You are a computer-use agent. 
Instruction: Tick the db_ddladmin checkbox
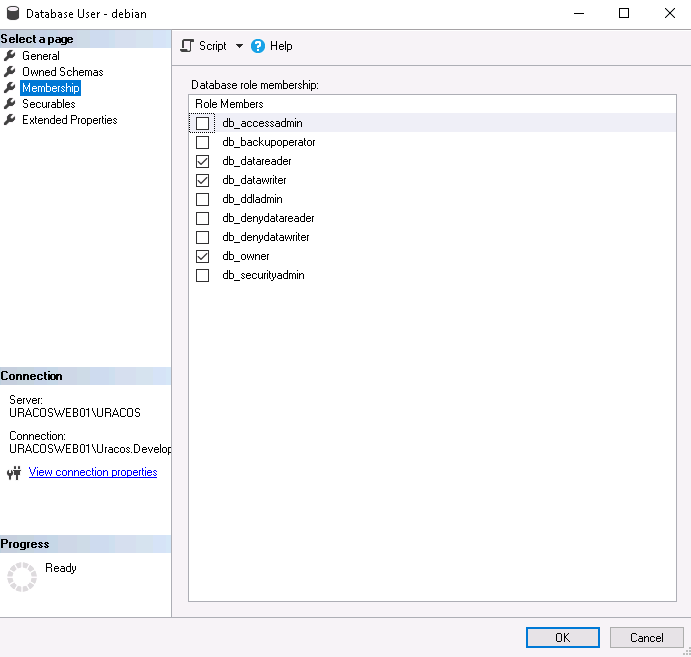point(203,199)
